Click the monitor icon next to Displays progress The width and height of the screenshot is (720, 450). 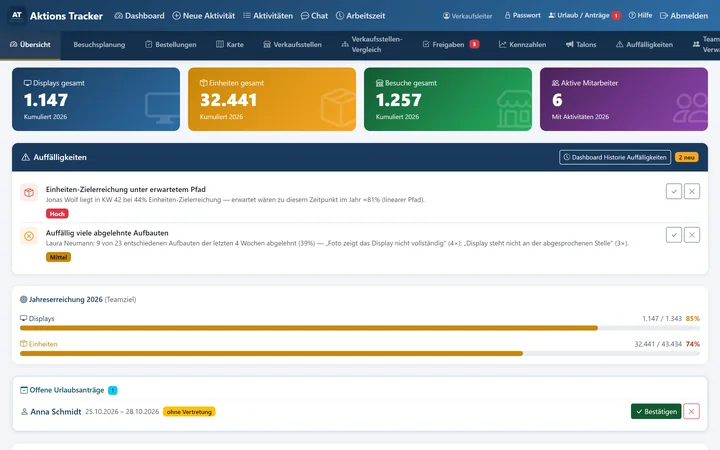(23, 318)
